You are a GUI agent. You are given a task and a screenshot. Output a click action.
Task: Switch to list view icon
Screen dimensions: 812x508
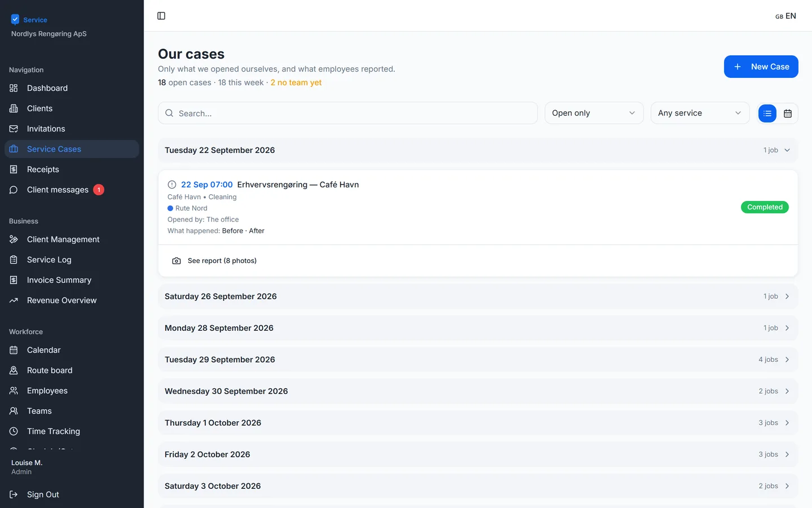[767, 113]
